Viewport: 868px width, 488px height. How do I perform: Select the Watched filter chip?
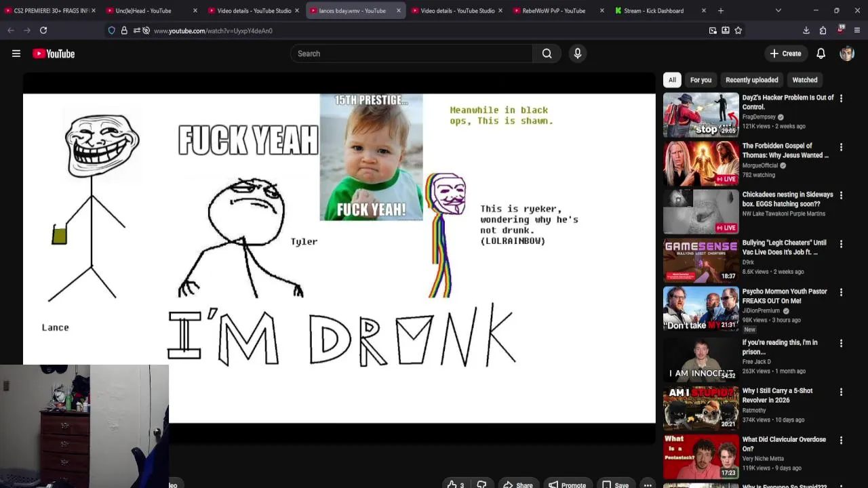click(804, 80)
